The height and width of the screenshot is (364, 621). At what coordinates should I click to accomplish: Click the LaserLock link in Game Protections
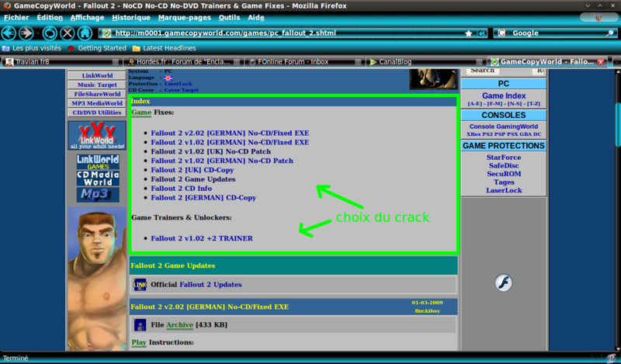pos(504,190)
